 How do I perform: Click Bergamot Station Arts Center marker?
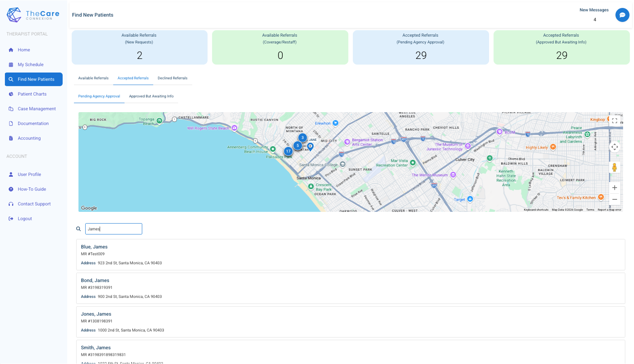(347, 142)
